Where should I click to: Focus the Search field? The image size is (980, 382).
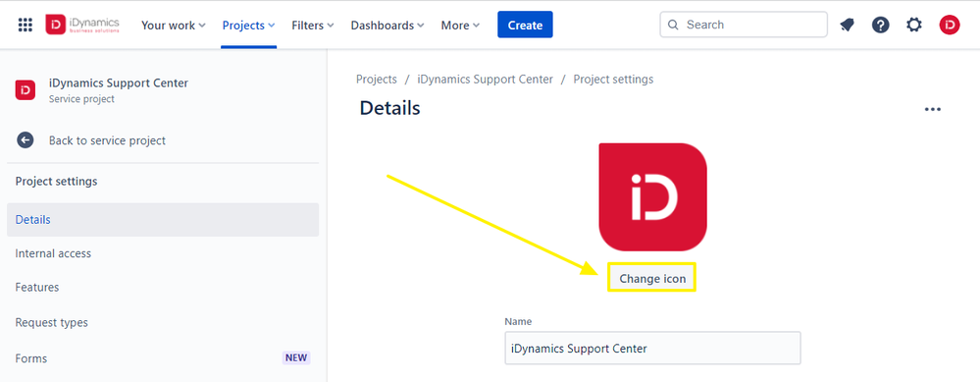744,25
